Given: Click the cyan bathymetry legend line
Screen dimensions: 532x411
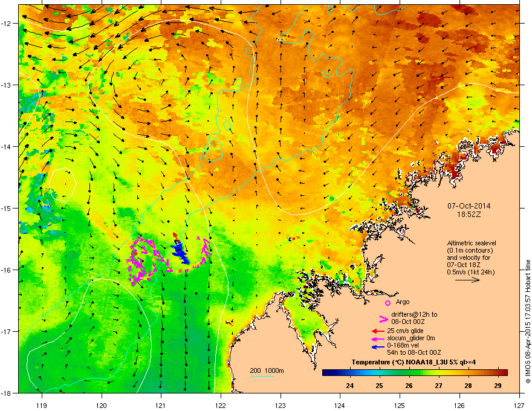Looking at the screenshot, I should pyautogui.click(x=262, y=376).
